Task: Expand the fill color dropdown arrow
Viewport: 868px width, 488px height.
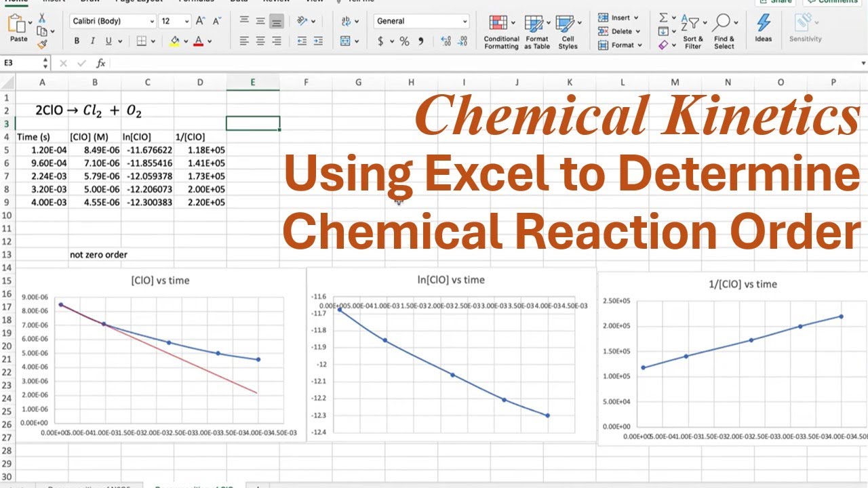Action: (x=185, y=41)
